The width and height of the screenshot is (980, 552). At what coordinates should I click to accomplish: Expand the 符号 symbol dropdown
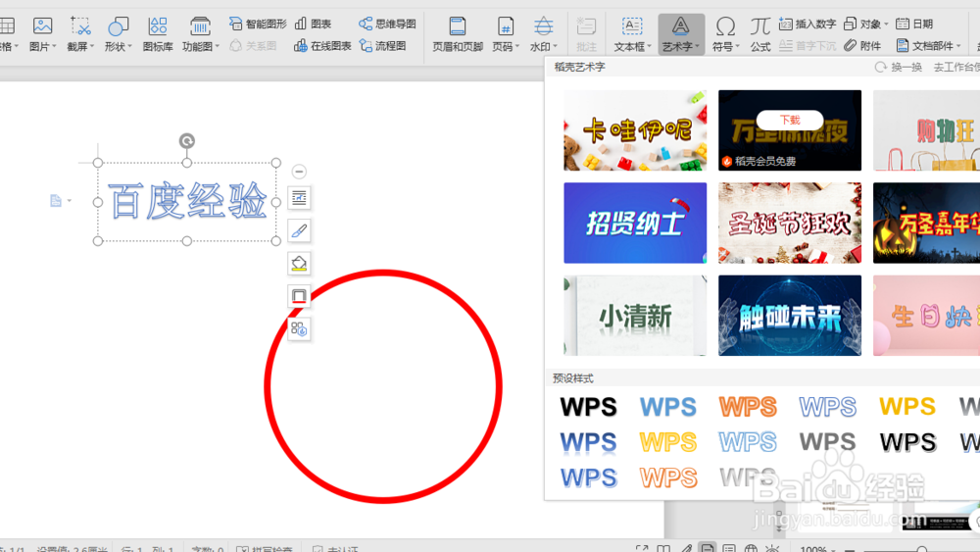click(x=738, y=46)
